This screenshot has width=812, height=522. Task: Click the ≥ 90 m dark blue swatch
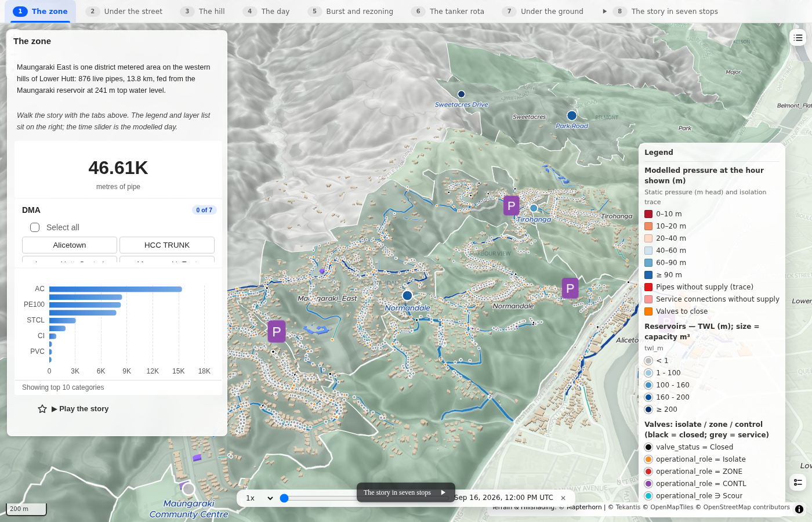coord(648,275)
